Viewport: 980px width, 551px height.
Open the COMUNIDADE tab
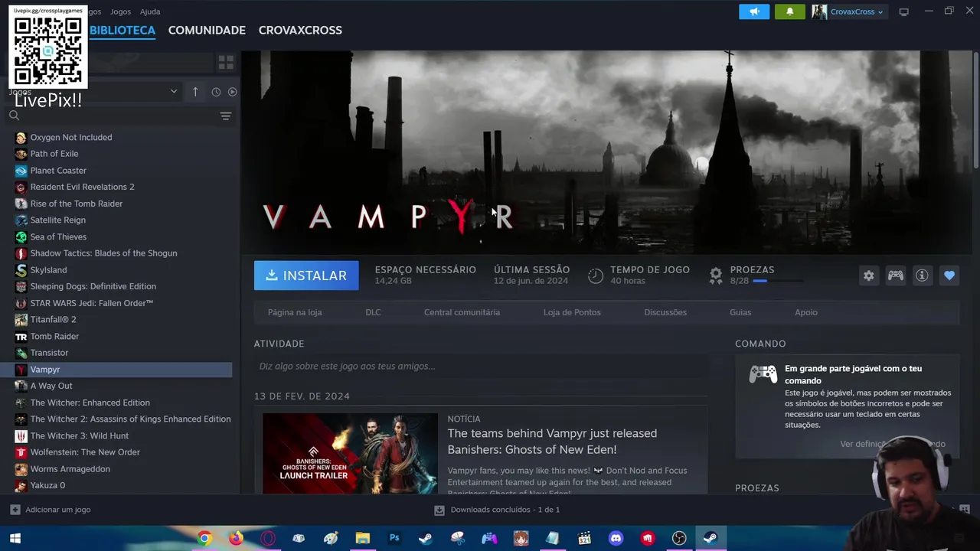pos(207,30)
